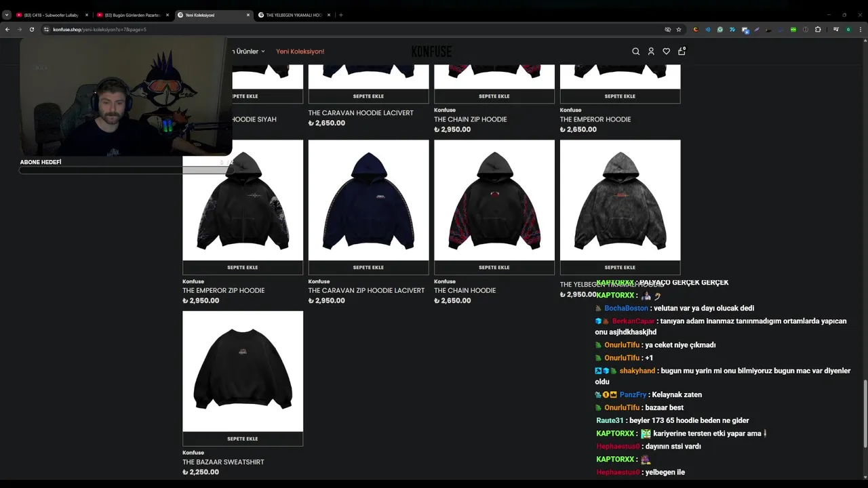The height and width of the screenshot is (488, 868).
Task: Click the orange C extension icon
Action: click(696, 29)
